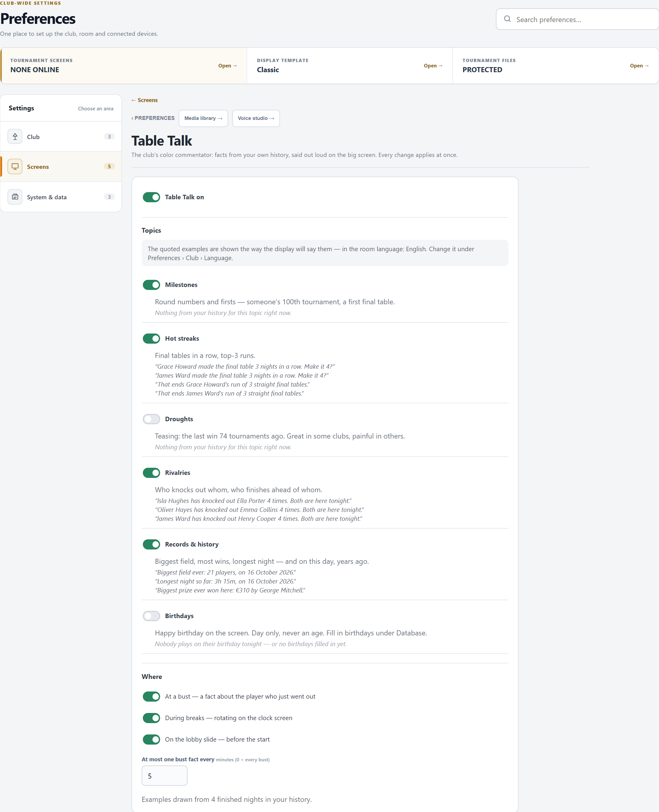Enable the Droughts topic toggle
This screenshot has width=659, height=812.
click(x=151, y=419)
